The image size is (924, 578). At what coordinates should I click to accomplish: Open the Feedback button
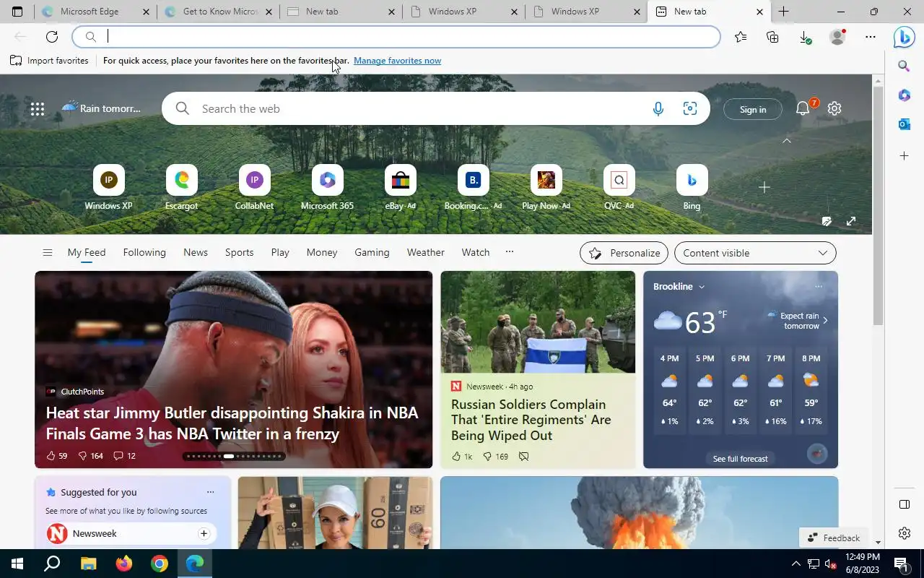pos(834,538)
